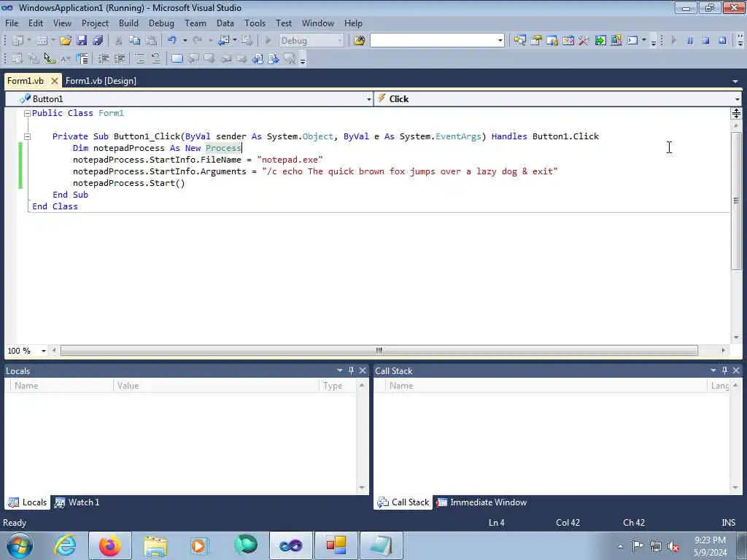Close the Call Stack panel
Image resolution: width=747 pixels, height=560 pixels.
736,370
